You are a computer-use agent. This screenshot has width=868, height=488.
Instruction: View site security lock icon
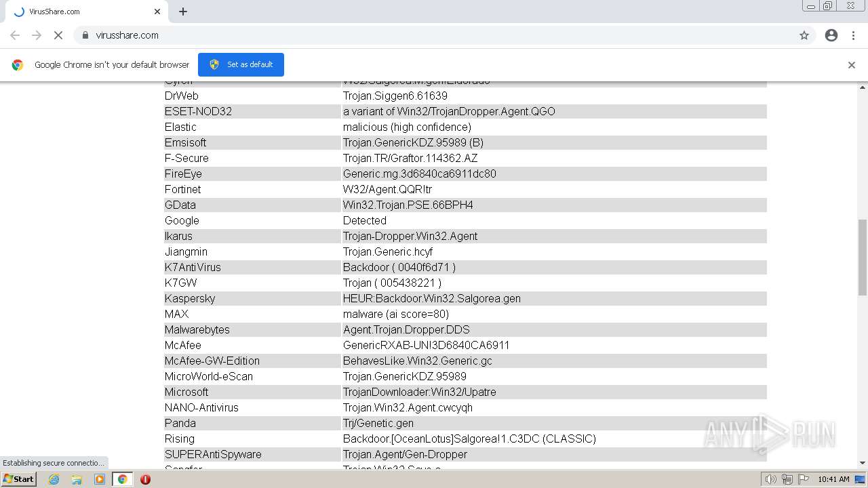[85, 35]
